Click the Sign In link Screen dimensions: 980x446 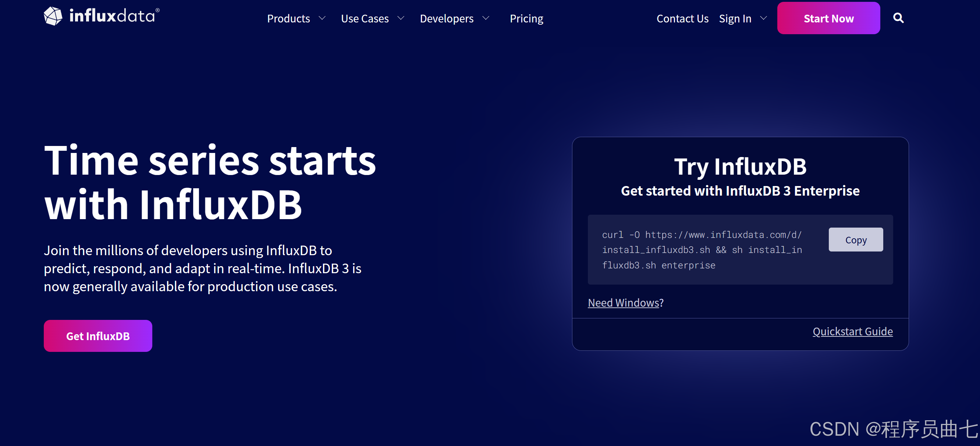tap(735, 18)
